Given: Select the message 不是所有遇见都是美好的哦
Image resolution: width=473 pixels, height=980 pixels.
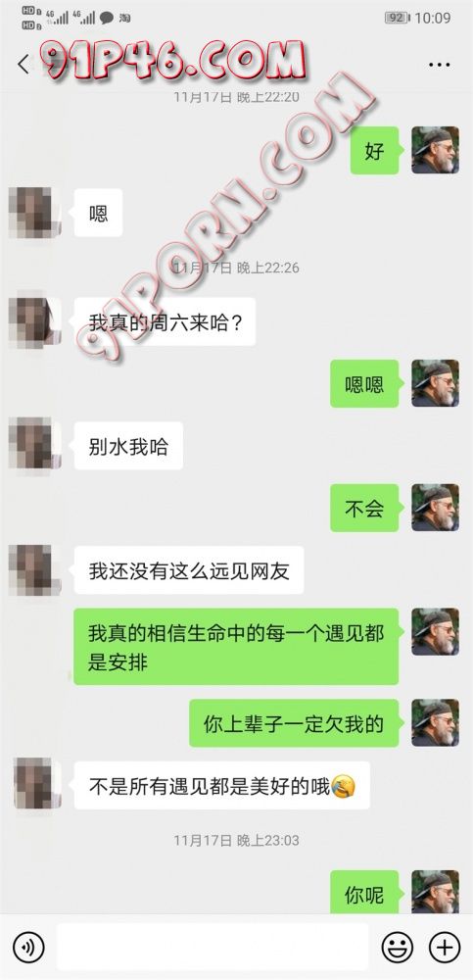Looking at the screenshot, I should [222, 785].
